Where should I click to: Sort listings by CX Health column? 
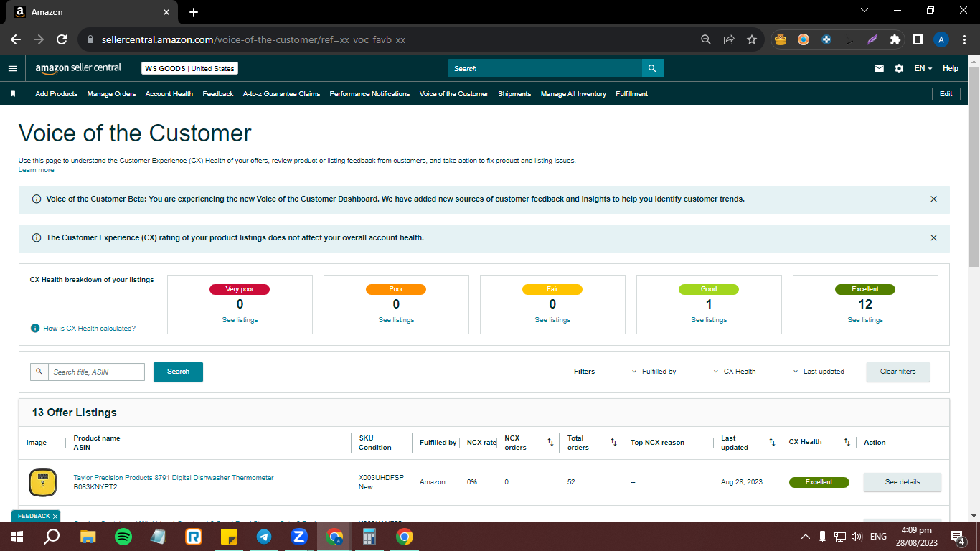847,442
